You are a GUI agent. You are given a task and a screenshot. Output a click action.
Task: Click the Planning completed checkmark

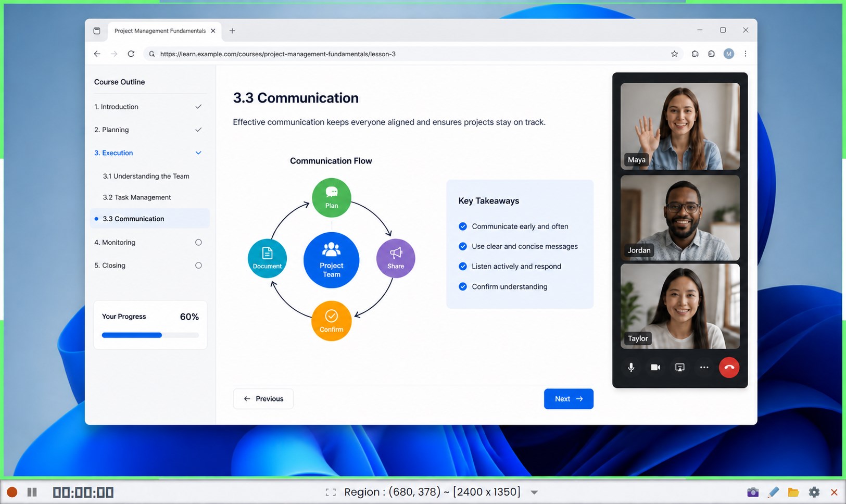point(198,130)
